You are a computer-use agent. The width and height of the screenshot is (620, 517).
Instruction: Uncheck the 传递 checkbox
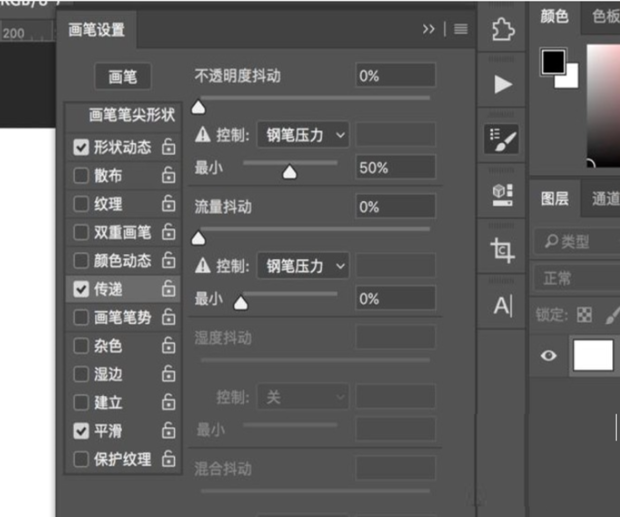[x=81, y=290]
